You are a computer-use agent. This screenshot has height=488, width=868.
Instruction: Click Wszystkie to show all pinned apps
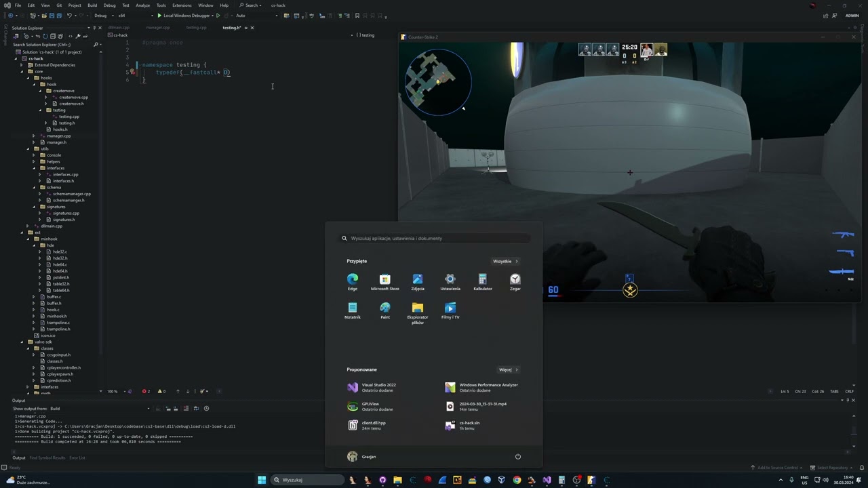(x=505, y=262)
